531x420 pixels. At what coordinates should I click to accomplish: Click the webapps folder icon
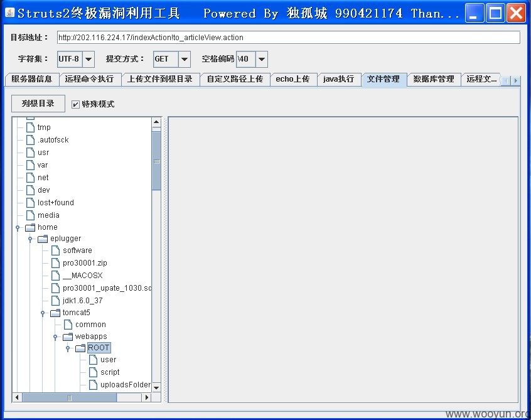click(68, 337)
